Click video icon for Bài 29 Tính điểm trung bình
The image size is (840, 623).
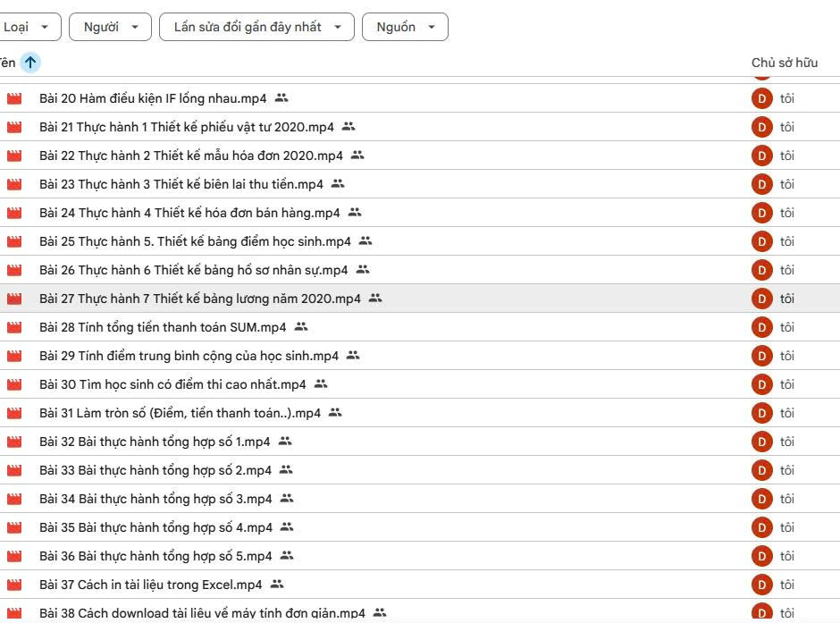coord(14,356)
